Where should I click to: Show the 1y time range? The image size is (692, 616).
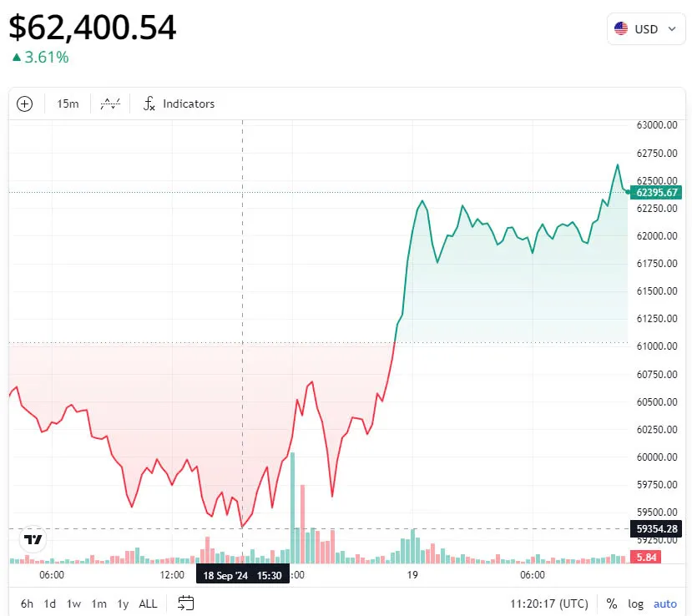123,603
